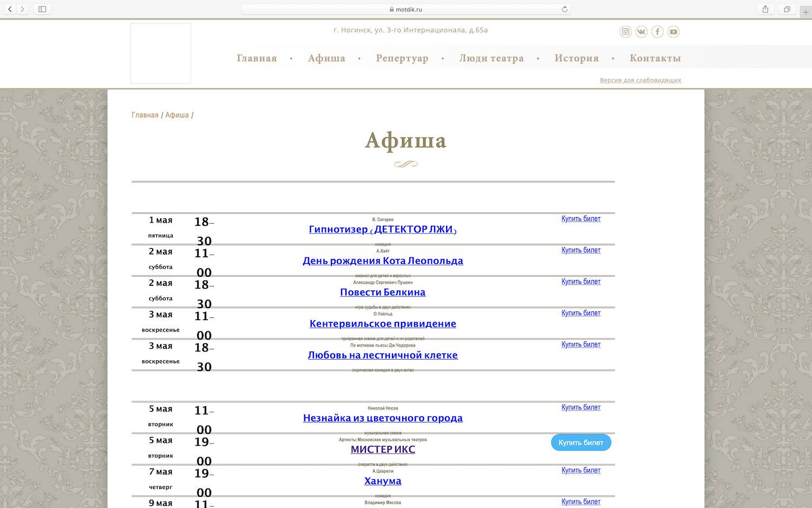Screen dimensions: 812x508
Task: Open the Гипнотизер (ДЕТЕКТОР ЛЖИ) show page
Action: pyautogui.click(x=383, y=230)
